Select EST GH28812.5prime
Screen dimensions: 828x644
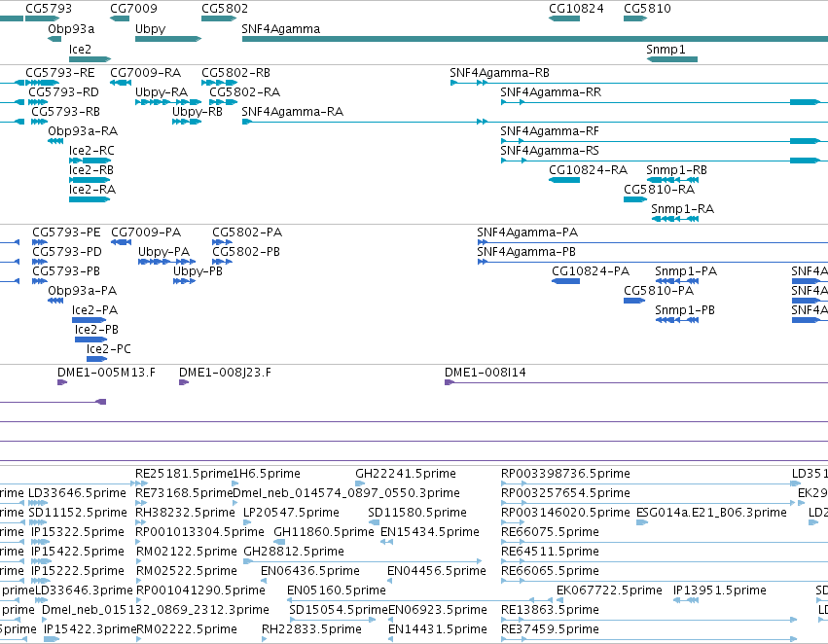(294, 552)
